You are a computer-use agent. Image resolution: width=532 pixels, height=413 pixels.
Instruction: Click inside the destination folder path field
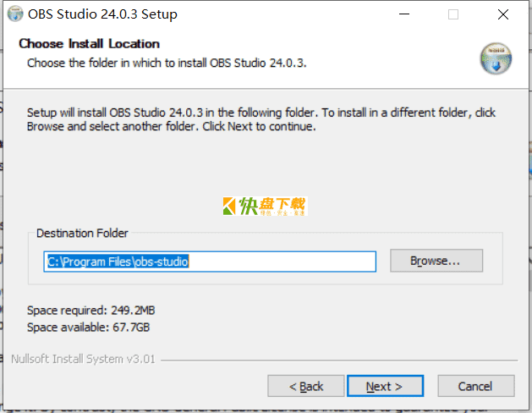[x=210, y=262]
